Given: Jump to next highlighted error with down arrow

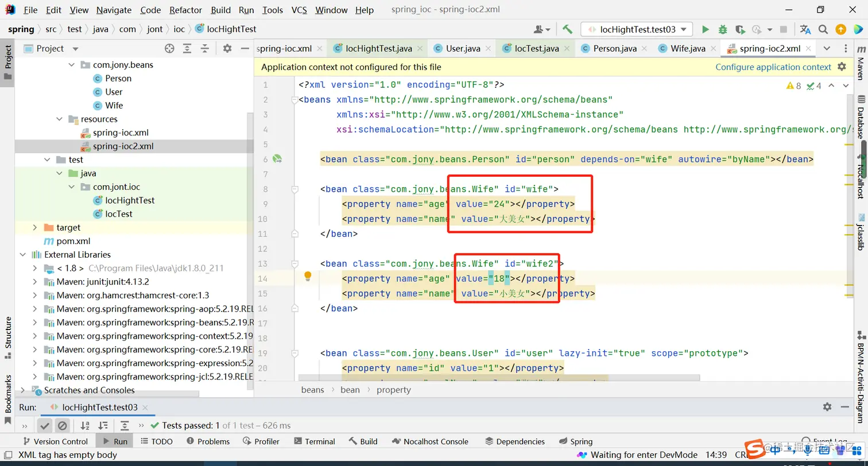Looking at the screenshot, I should point(846,86).
